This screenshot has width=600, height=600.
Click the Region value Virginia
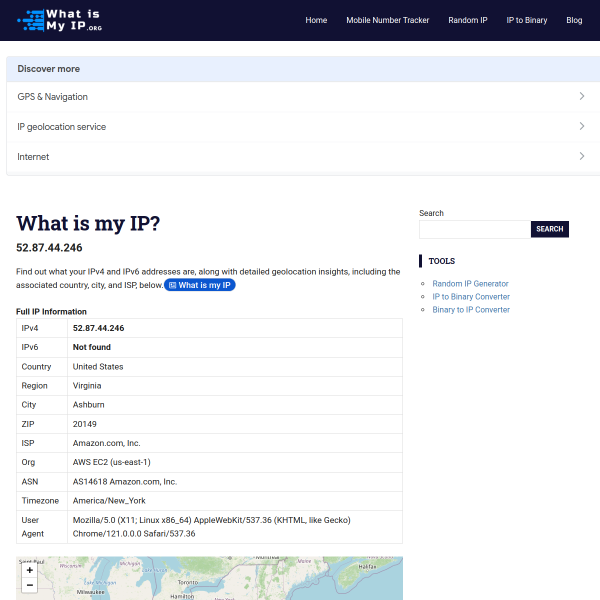click(x=87, y=386)
